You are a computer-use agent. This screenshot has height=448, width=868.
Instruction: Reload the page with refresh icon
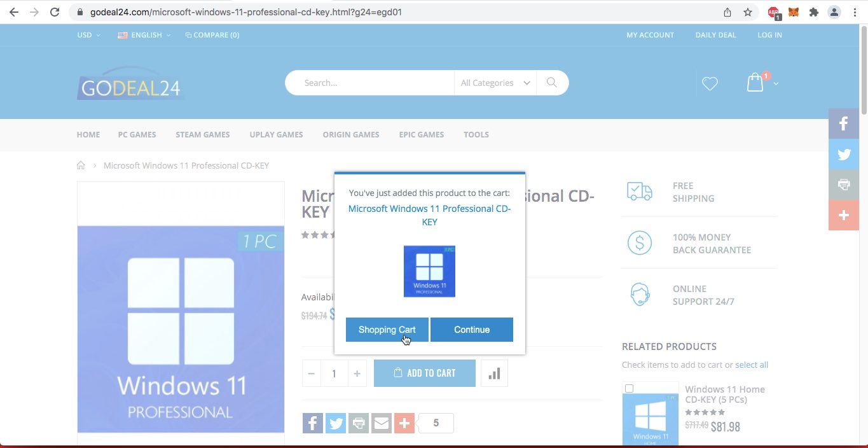[55, 12]
